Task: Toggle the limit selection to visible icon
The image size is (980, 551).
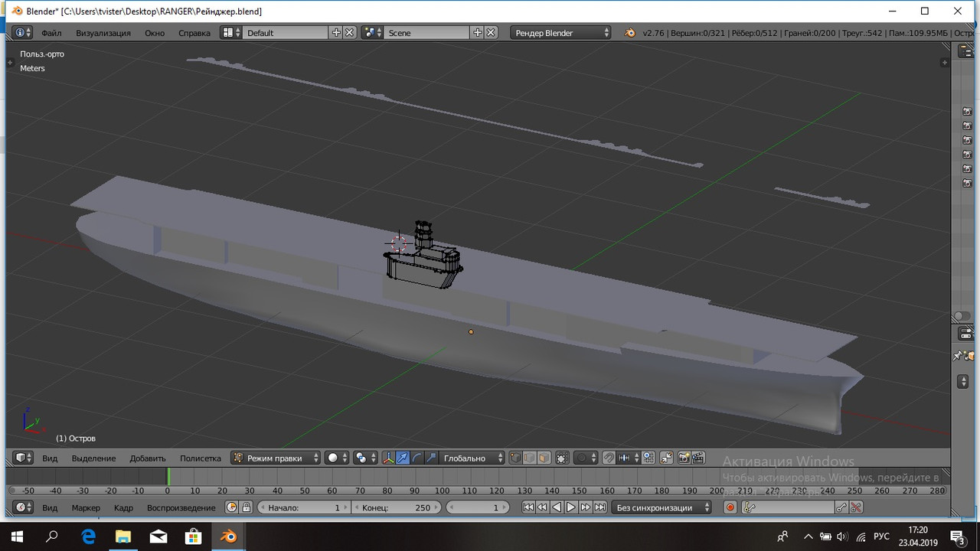Action: point(562,458)
